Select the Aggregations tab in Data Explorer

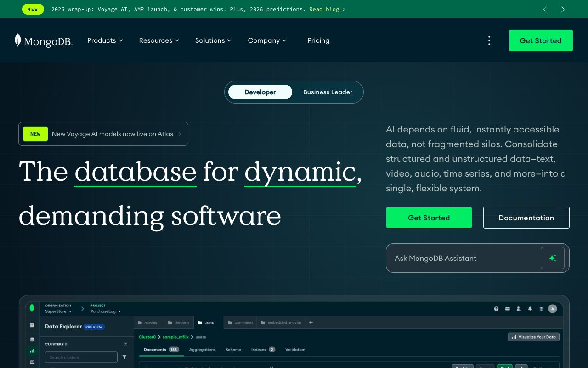point(202,350)
